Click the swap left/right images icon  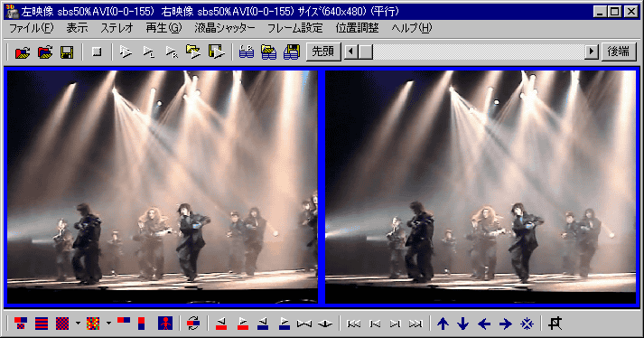(193, 324)
